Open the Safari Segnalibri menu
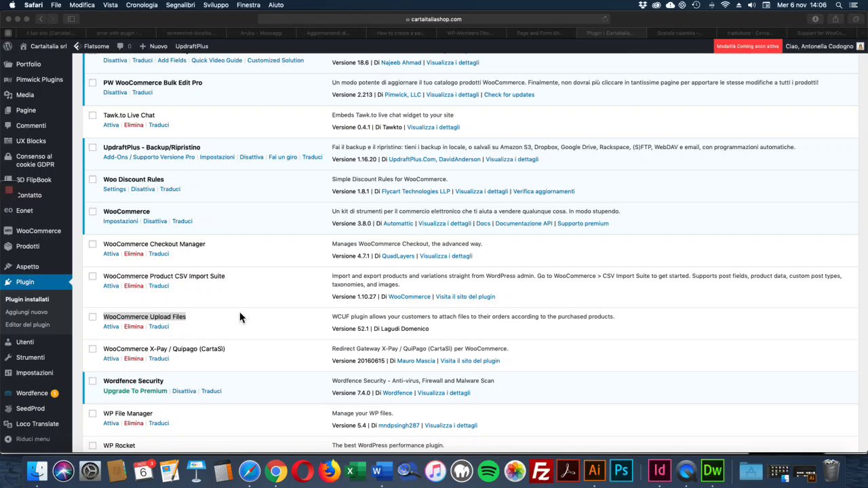This screenshot has height=488, width=868. click(x=180, y=5)
